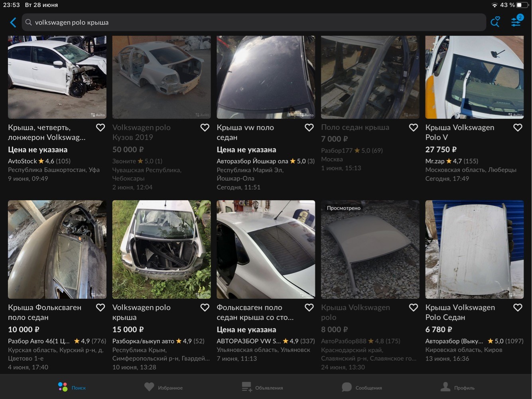The height and width of the screenshot is (399, 532).
Task: Favorite the 'Крыша Фольксваген поло седан' listing
Action: [x=100, y=308]
